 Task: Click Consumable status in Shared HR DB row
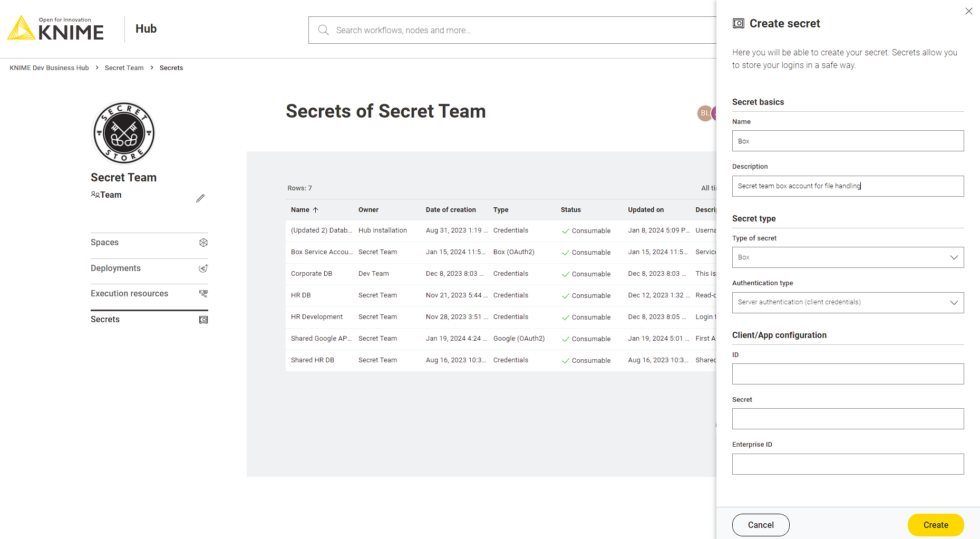pyautogui.click(x=586, y=361)
